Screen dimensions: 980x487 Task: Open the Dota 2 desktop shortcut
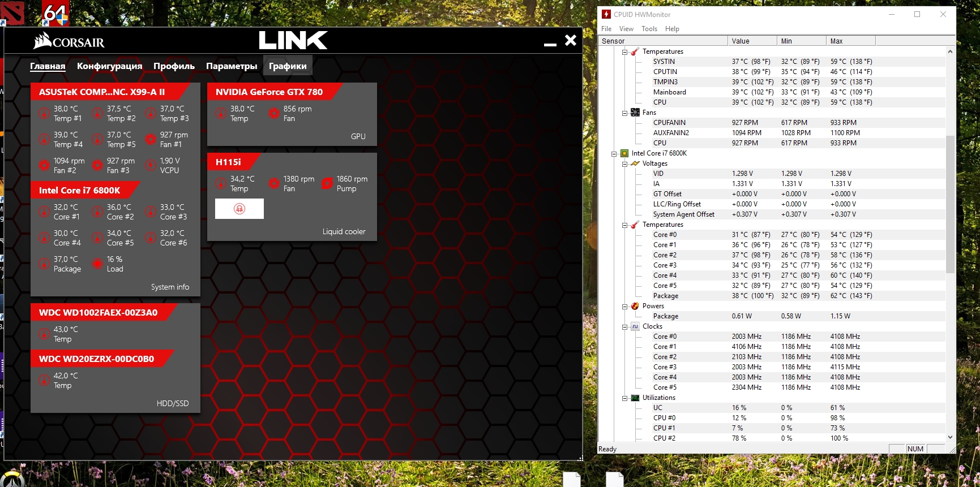(x=12, y=12)
